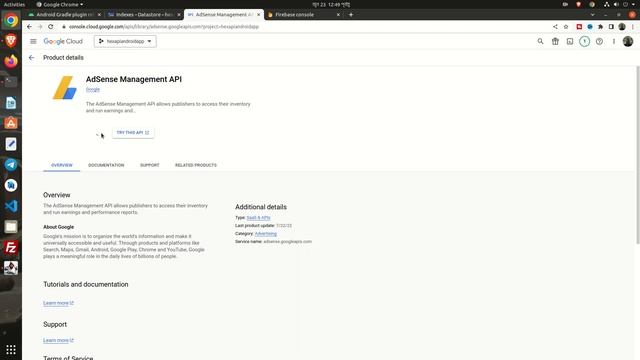Open the hexapiandroidapp project selector dropdown
640x360 pixels.
(x=125, y=41)
